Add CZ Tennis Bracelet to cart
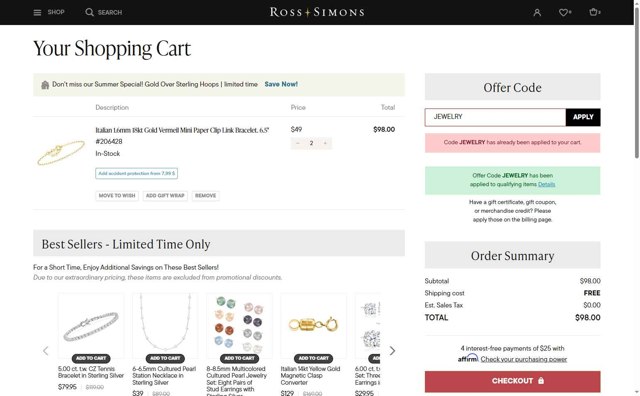This screenshot has width=640, height=396. point(91,358)
